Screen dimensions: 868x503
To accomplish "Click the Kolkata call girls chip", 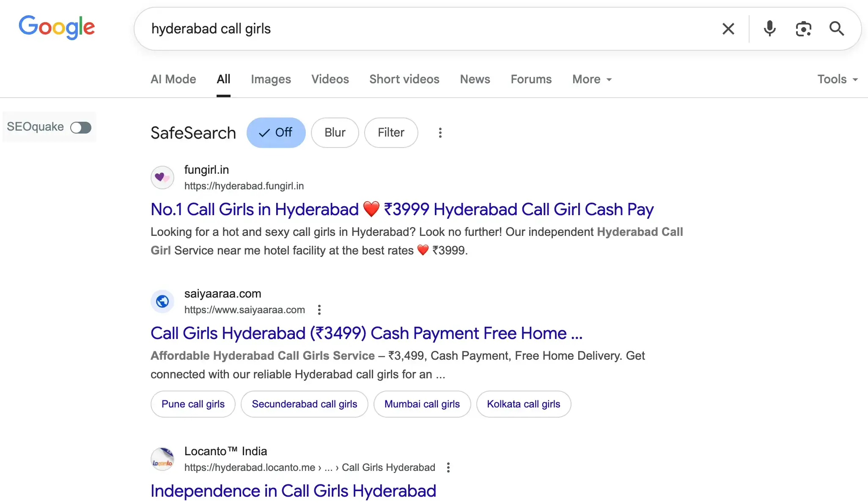I will 524,404.
